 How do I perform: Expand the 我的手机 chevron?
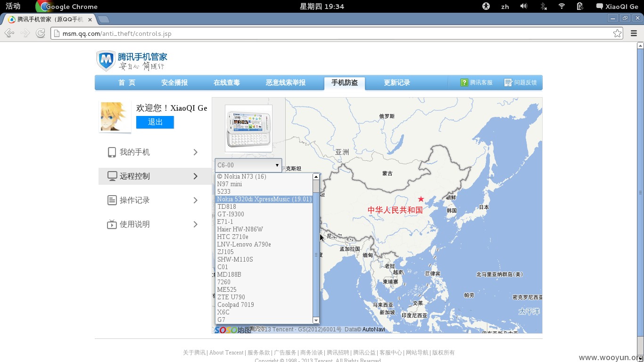[x=195, y=152]
